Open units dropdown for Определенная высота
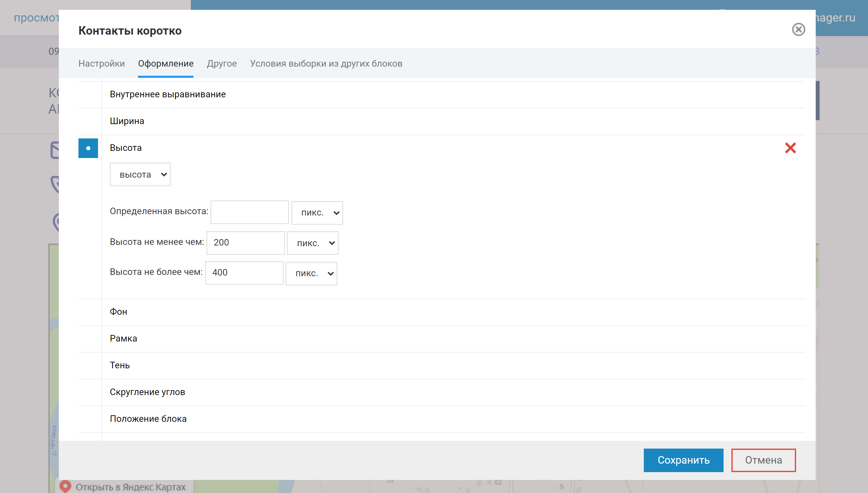 [317, 213]
